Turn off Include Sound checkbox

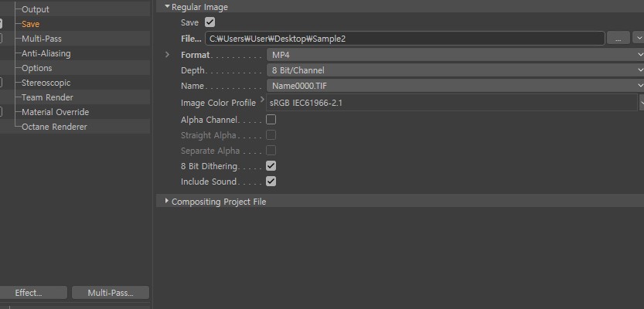(x=271, y=181)
